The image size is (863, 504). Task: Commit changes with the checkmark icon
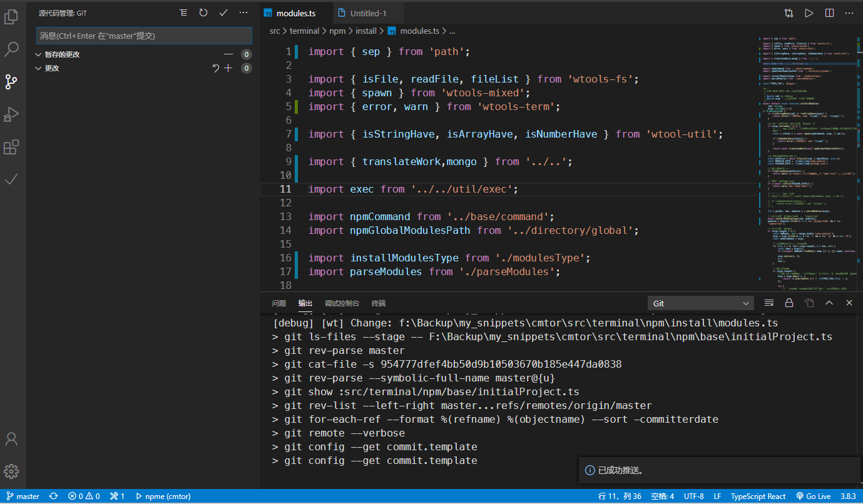point(223,13)
